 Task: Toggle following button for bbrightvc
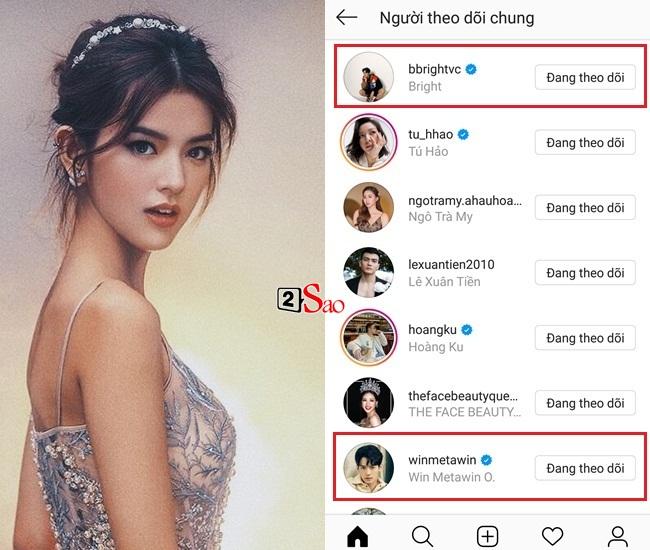point(585,77)
